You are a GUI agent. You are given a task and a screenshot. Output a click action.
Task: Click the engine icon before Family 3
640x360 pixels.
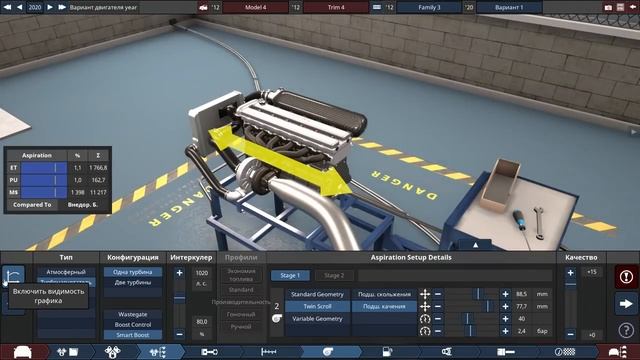pyautogui.click(x=377, y=7)
